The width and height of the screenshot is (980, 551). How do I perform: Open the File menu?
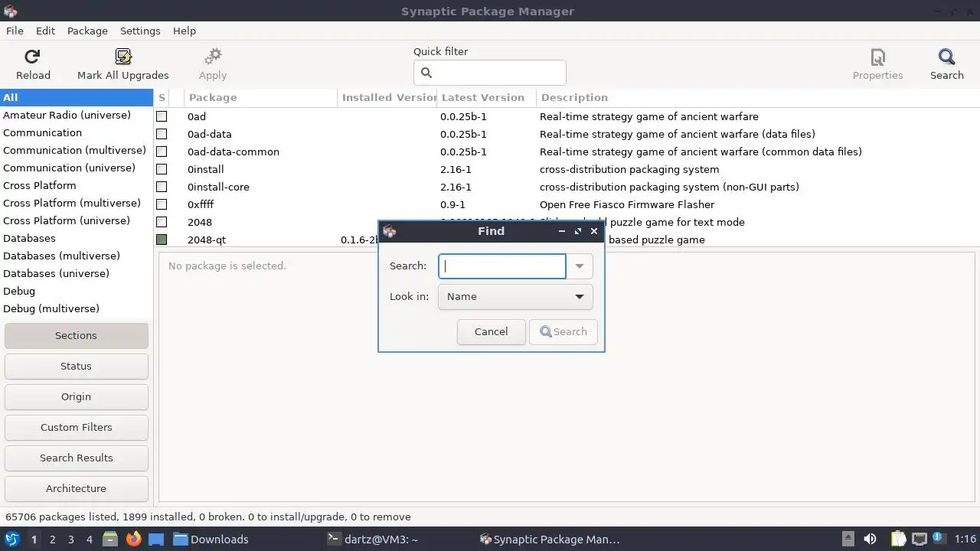pos(15,31)
